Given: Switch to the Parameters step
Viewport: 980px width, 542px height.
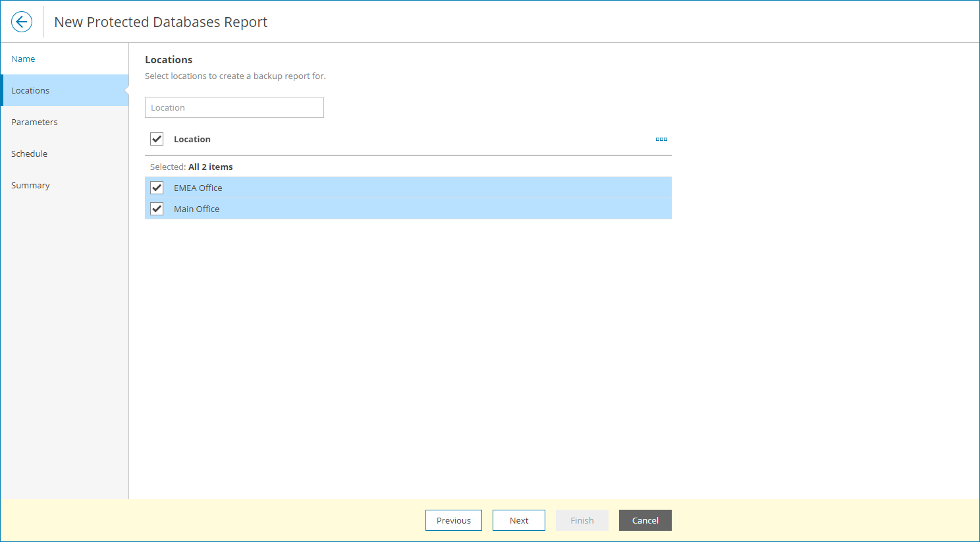Looking at the screenshot, I should (x=34, y=122).
